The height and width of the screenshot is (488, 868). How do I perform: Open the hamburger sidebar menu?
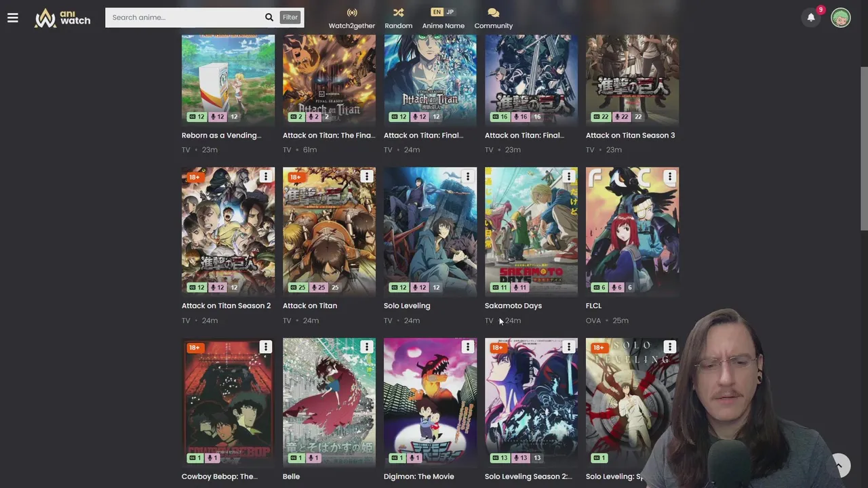pyautogui.click(x=13, y=18)
